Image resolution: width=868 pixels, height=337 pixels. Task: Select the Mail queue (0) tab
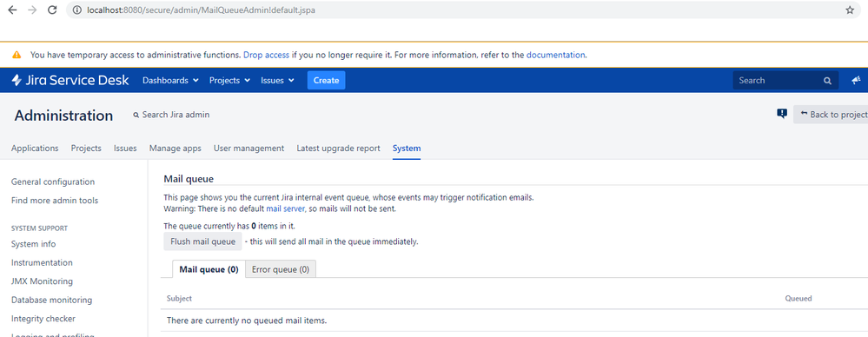coord(209,269)
